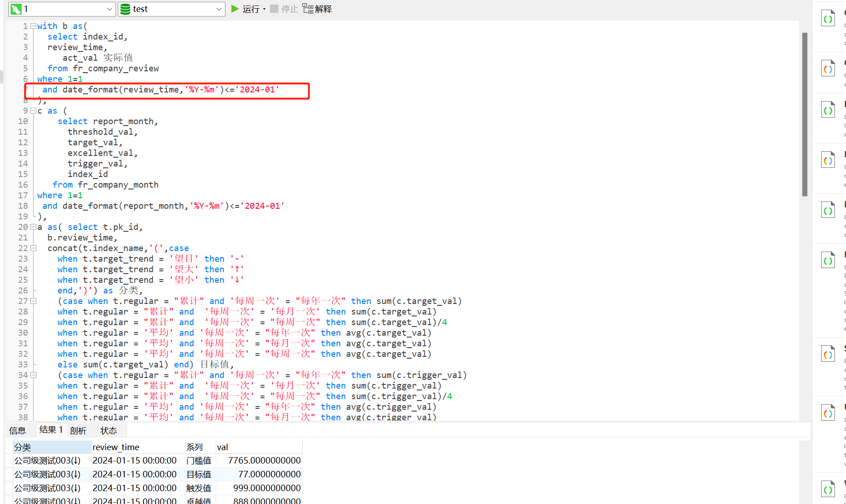Image resolution: width=846 pixels, height=504 pixels.
Task: Click the green run triangle icon
Action: [235, 9]
